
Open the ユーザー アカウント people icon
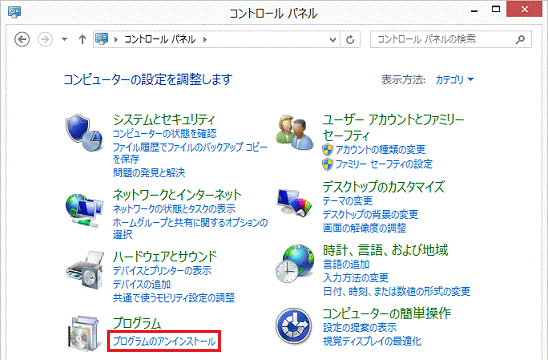click(x=295, y=133)
